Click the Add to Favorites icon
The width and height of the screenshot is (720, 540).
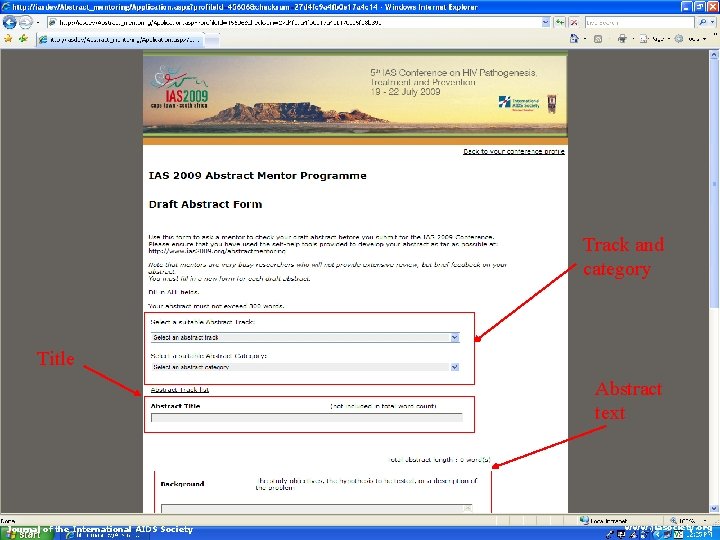coord(23,39)
